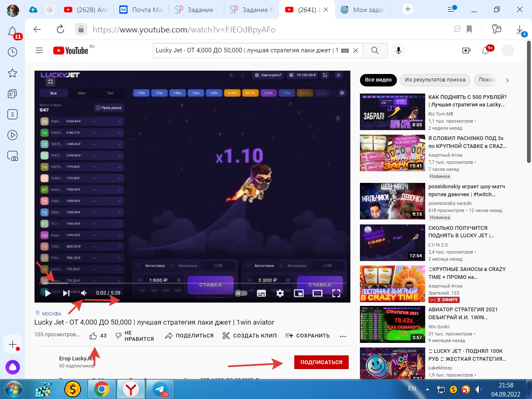532x399 pixels.
Task: Run search with magnifier button
Action: [375, 50]
